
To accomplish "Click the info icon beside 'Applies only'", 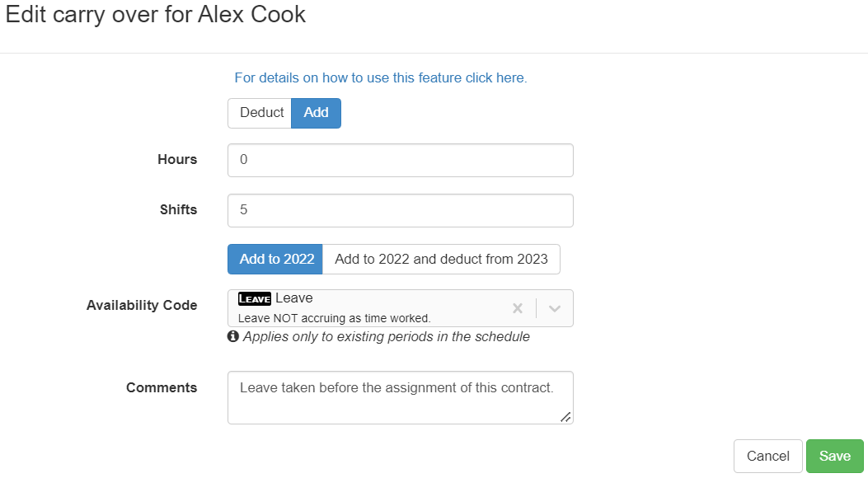I will click(x=233, y=336).
